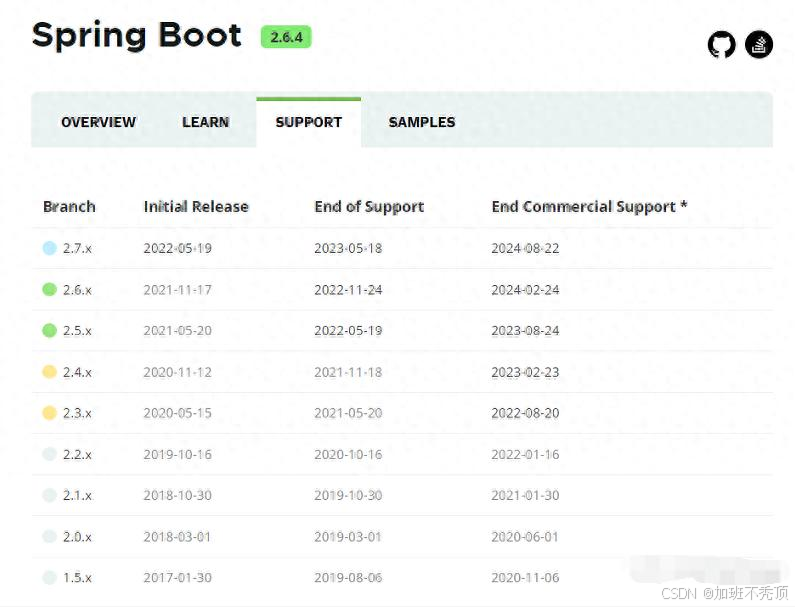
Task: Open the GitHub repository icon
Action: click(x=721, y=44)
